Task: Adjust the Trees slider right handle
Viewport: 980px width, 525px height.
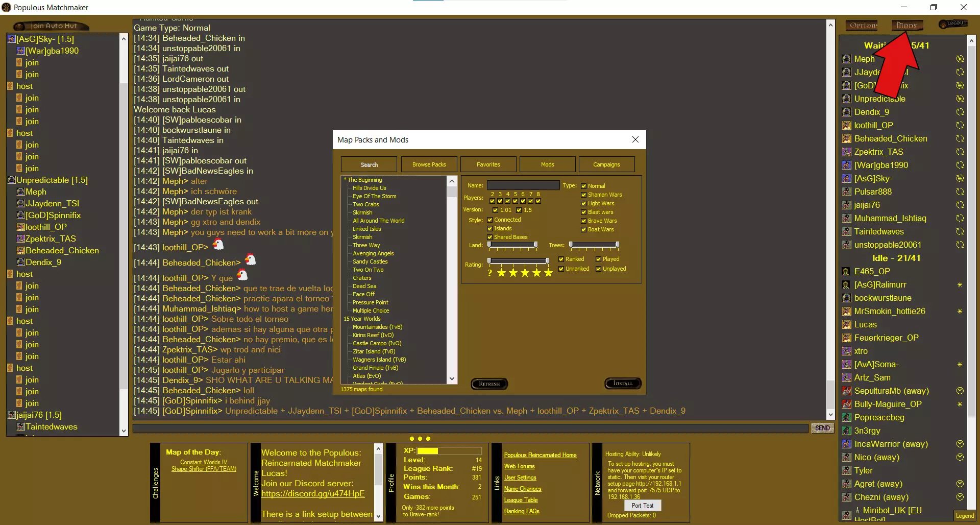Action: pyautogui.click(x=617, y=246)
